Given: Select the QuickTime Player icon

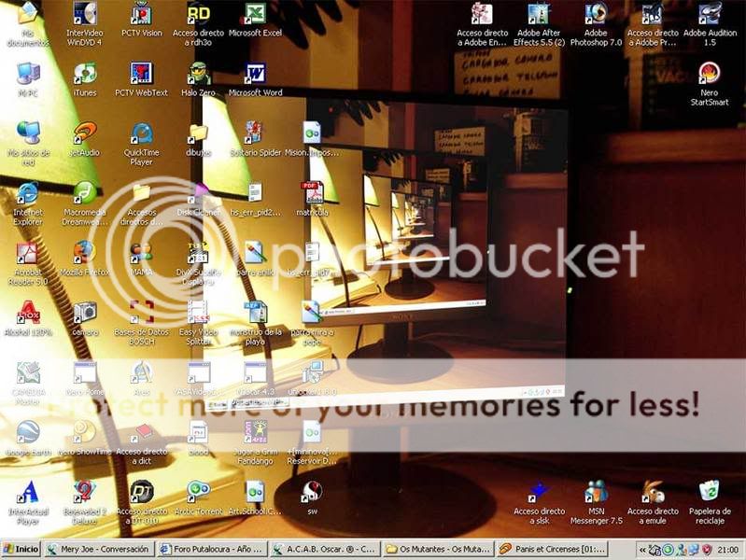Looking at the screenshot, I should click(x=141, y=134).
